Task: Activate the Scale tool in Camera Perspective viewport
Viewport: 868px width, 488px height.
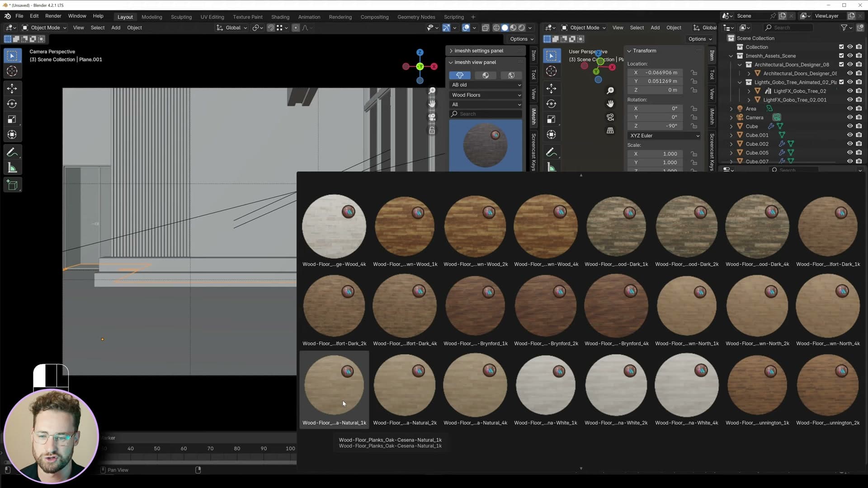Action: tap(12, 119)
